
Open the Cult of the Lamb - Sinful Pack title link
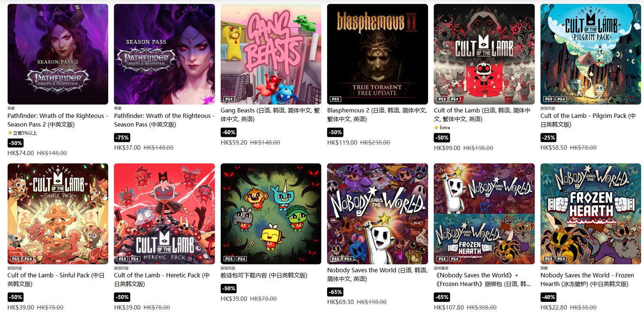(56, 280)
